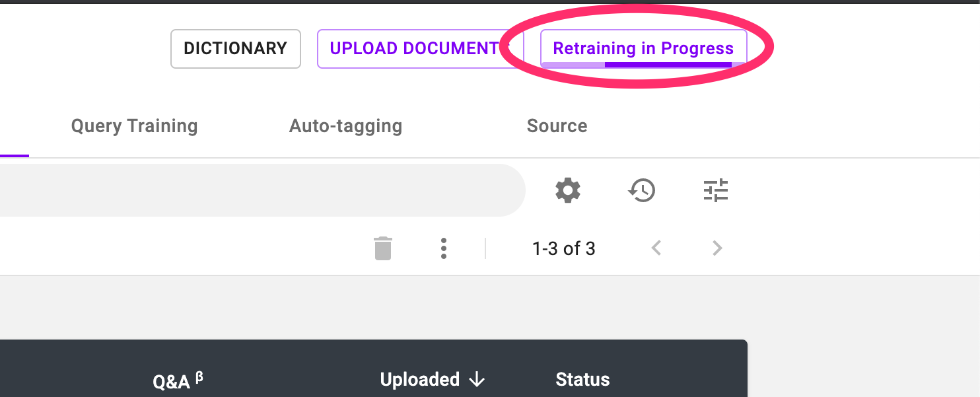Go to the next page chevron
The width and height of the screenshot is (980, 397).
coord(717,248)
